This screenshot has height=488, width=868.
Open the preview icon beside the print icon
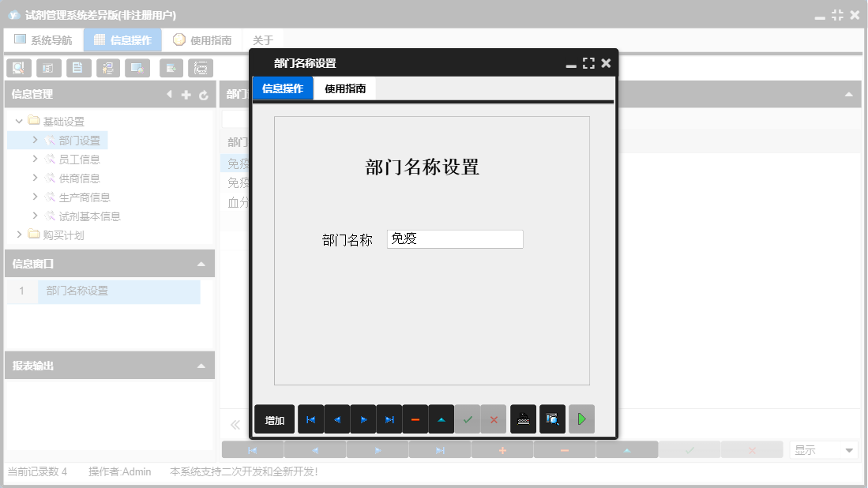point(551,419)
